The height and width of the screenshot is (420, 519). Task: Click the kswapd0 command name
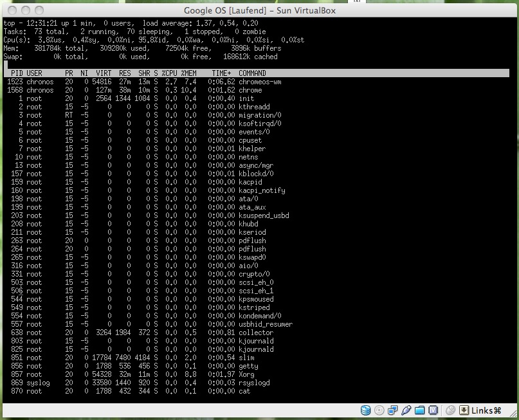pos(252,257)
